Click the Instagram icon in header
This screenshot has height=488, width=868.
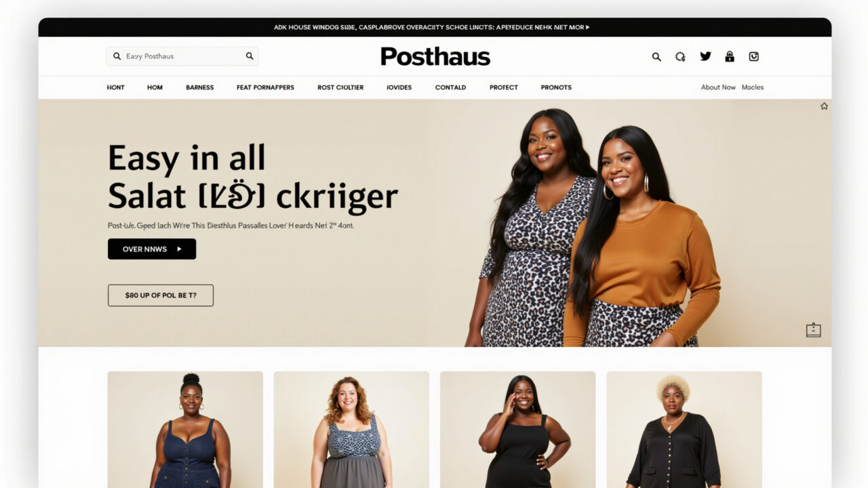[x=753, y=56]
